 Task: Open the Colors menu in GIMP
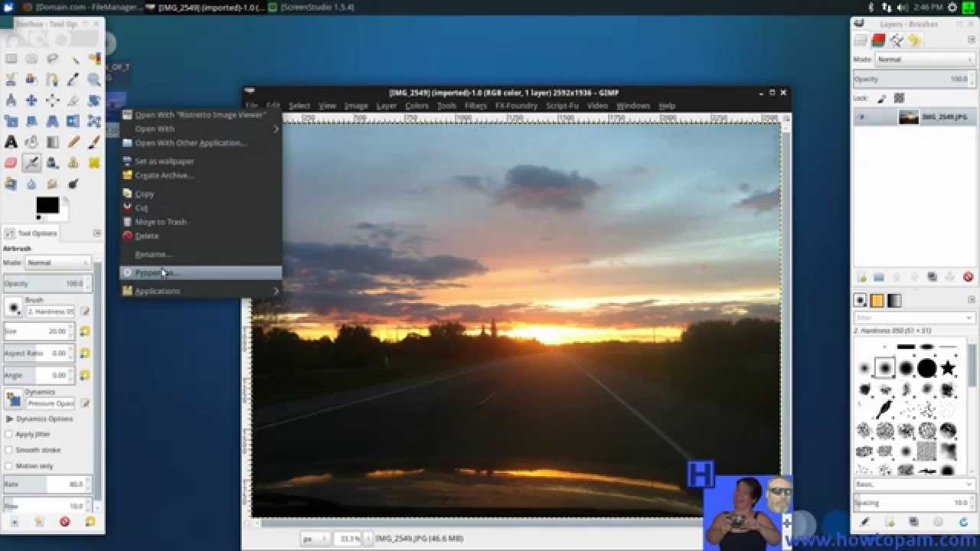click(416, 106)
